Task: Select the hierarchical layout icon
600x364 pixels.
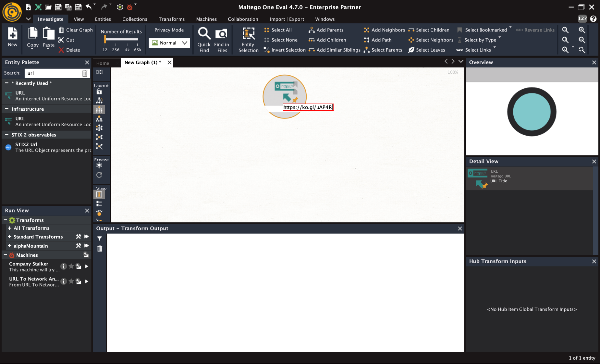Action: 99,119
